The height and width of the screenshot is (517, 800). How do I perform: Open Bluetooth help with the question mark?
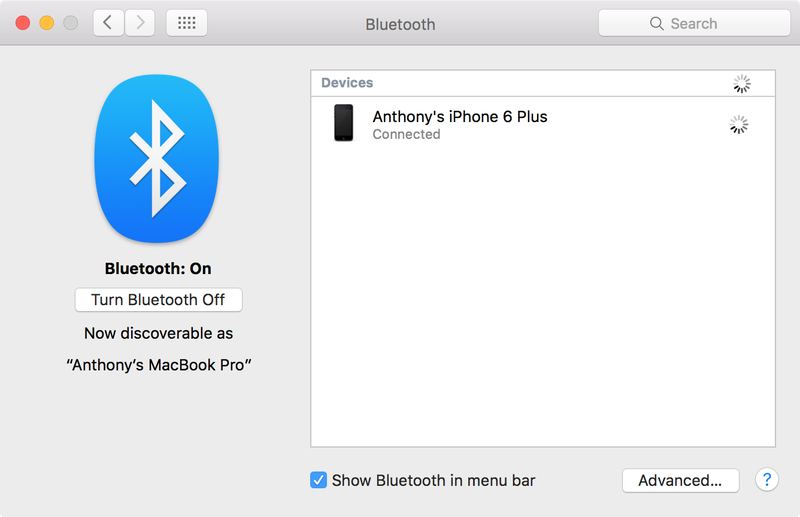click(766, 480)
